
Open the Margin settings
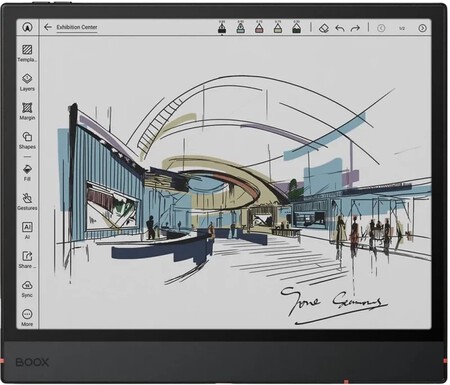27,111
